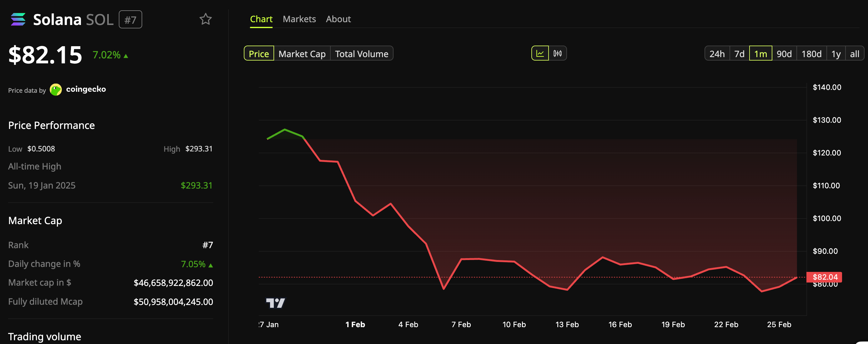This screenshot has height=344, width=868.
Task: Select the 180d time range
Action: (811, 53)
